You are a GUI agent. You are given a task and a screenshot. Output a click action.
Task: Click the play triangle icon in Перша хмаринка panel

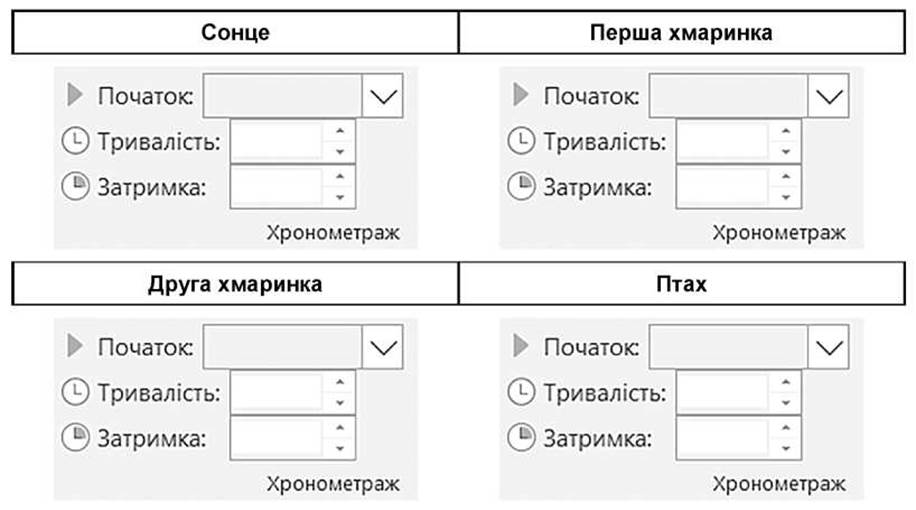[x=521, y=95]
